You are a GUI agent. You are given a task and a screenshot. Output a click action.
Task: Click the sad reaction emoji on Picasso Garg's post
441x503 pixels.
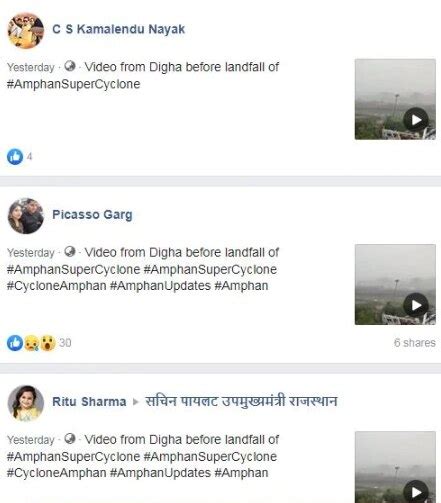coord(32,343)
